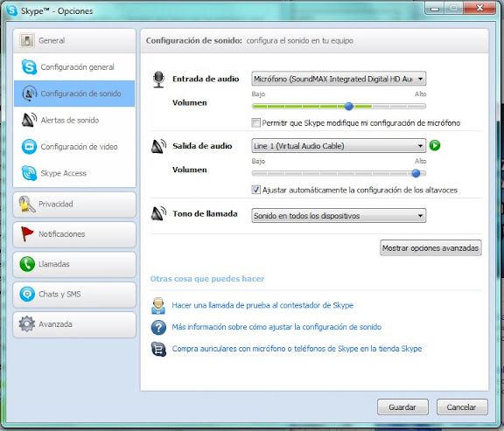Click the speaker icon next to Salida de audio
The image size is (504, 431).
(x=158, y=146)
